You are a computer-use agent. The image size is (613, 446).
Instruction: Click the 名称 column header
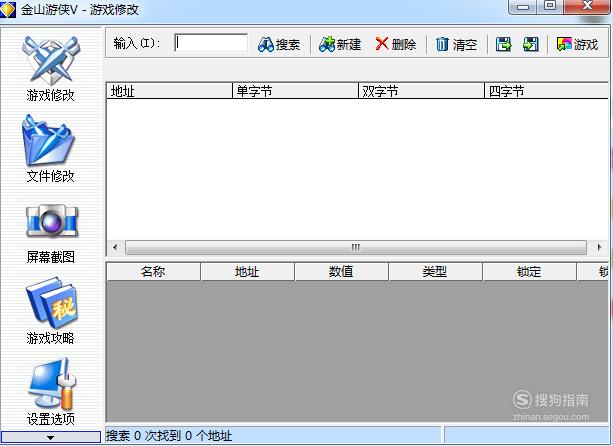(153, 272)
